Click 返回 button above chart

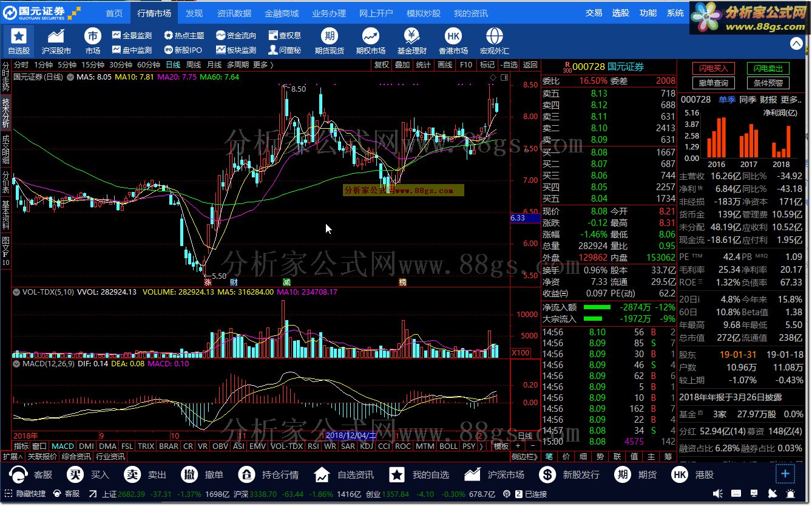tap(530, 65)
